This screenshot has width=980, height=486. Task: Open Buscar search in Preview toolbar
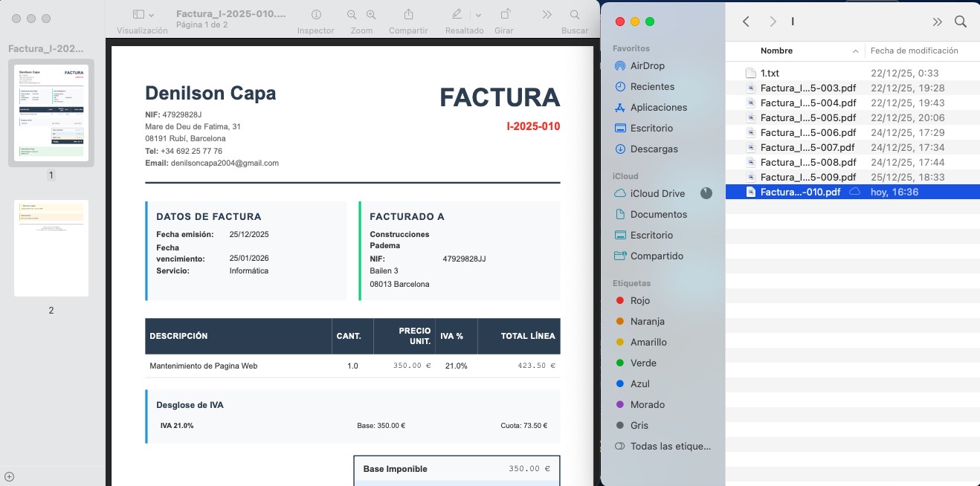tap(574, 15)
